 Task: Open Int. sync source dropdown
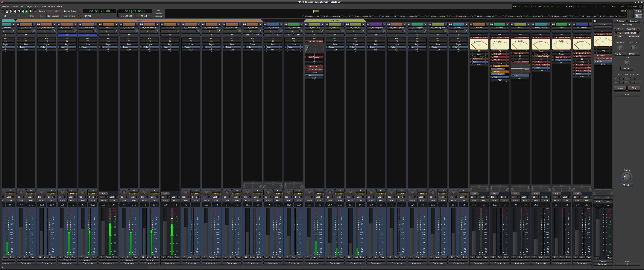tap(5, 16)
